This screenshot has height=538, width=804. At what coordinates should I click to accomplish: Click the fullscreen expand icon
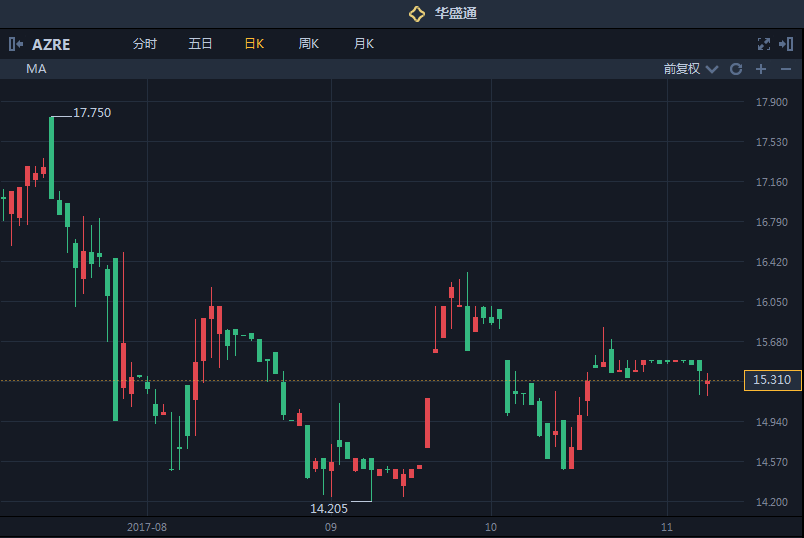pos(764,44)
